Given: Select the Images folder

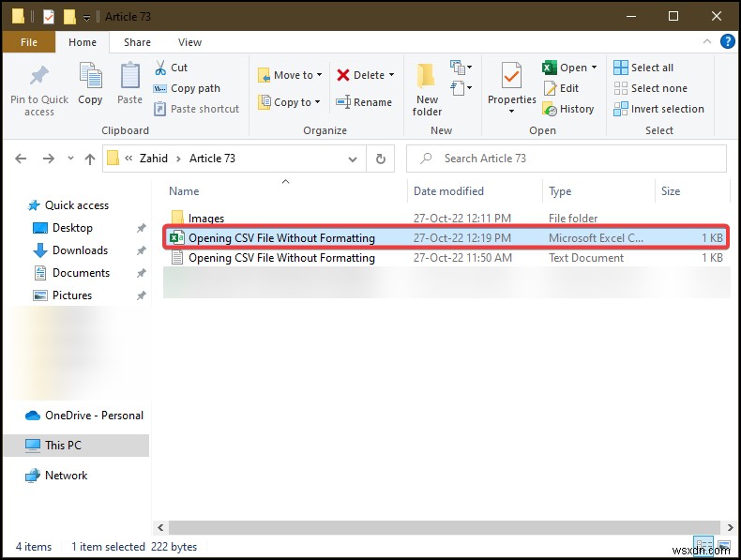Looking at the screenshot, I should [x=206, y=219].
